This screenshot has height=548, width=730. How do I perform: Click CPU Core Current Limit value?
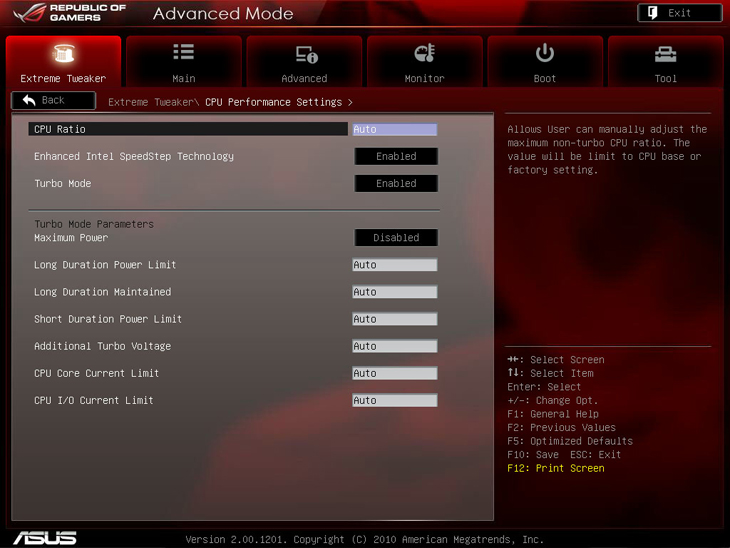pos(394,373)
